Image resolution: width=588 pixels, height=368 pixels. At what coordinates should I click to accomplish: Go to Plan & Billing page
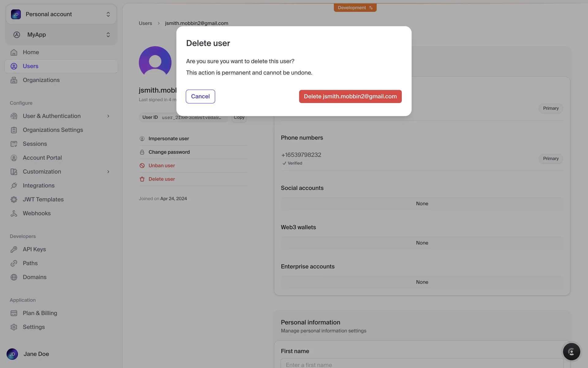point(40,313)
